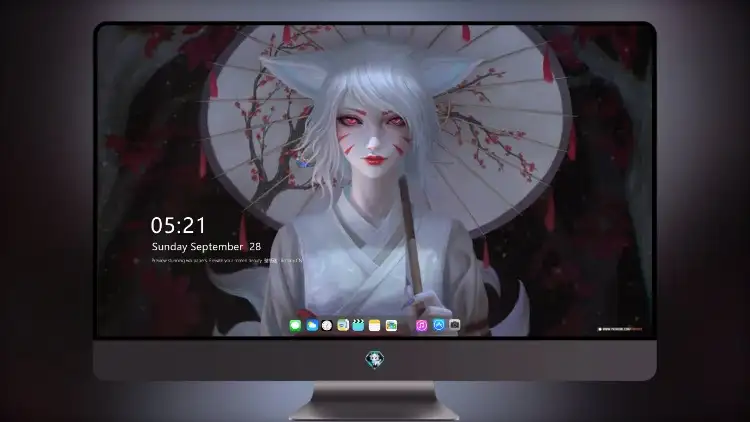
Task: Open the Camera app in the dock
Action: pos(454,325)
